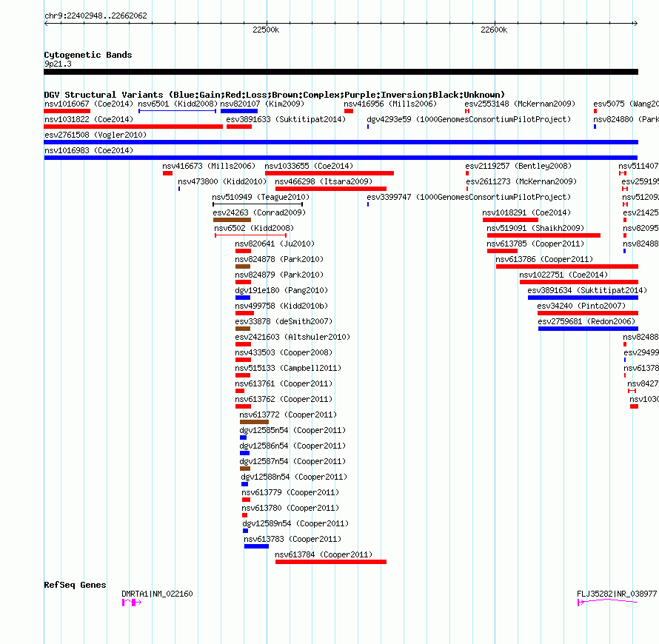Click nsv613772 (Cooper2011) label

click(x=288, y=415)
